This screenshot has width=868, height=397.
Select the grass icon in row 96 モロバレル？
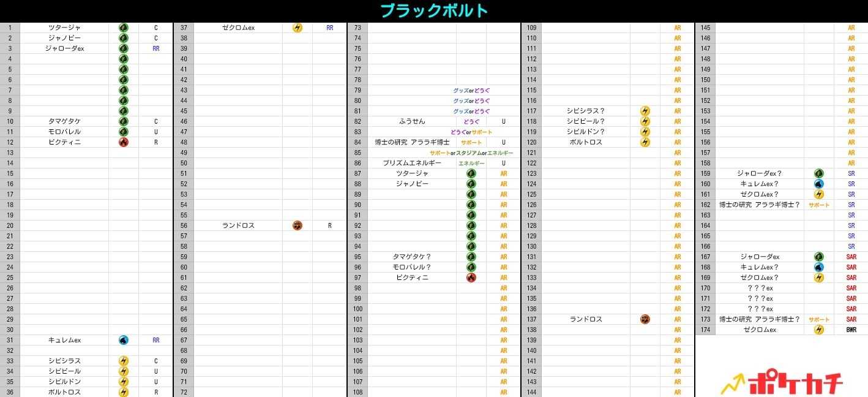(471, 267)
